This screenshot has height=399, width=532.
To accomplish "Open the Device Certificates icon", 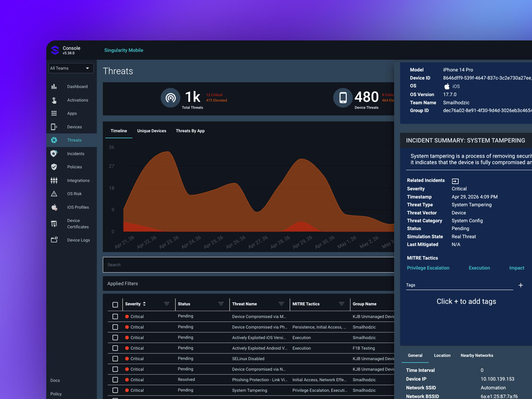I will click(x=54, y=224).
